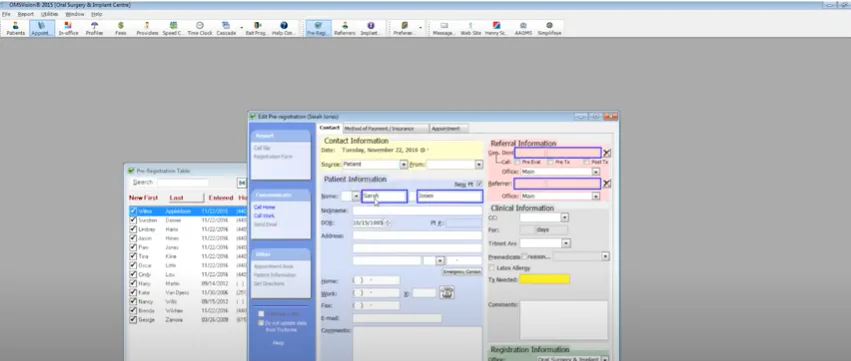Open the Window menu
The width and height of the screenshot is (851, 361).
[x=74, y=14]
